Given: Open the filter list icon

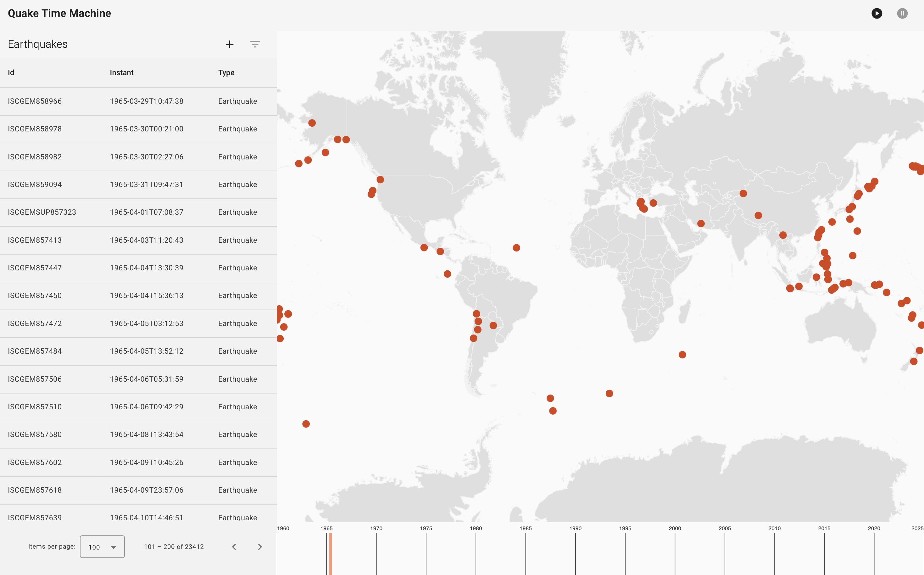Looking at the screenshot, I should 255,44.
